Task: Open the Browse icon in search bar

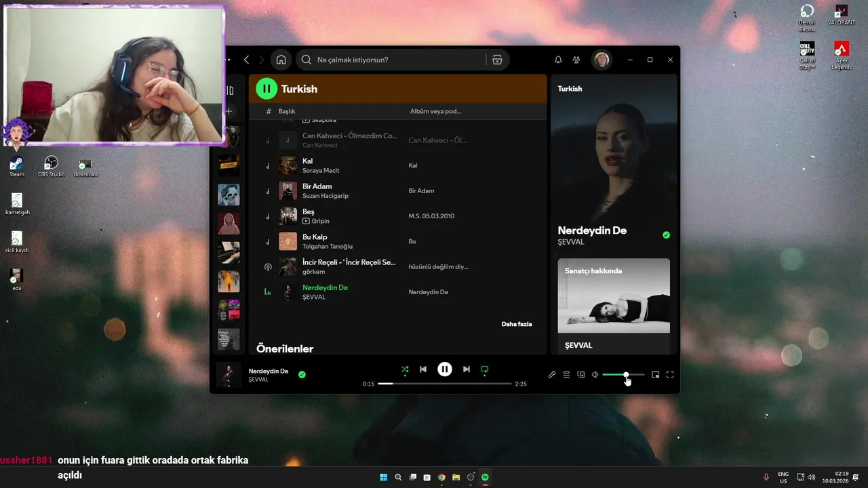Action: (497, 60)
